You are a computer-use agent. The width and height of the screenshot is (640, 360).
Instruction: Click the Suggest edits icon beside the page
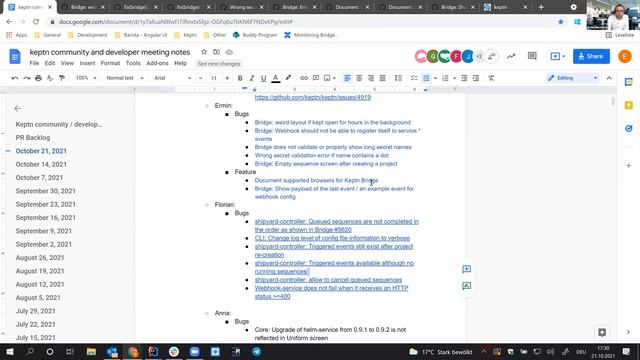(x=467, y=286)
